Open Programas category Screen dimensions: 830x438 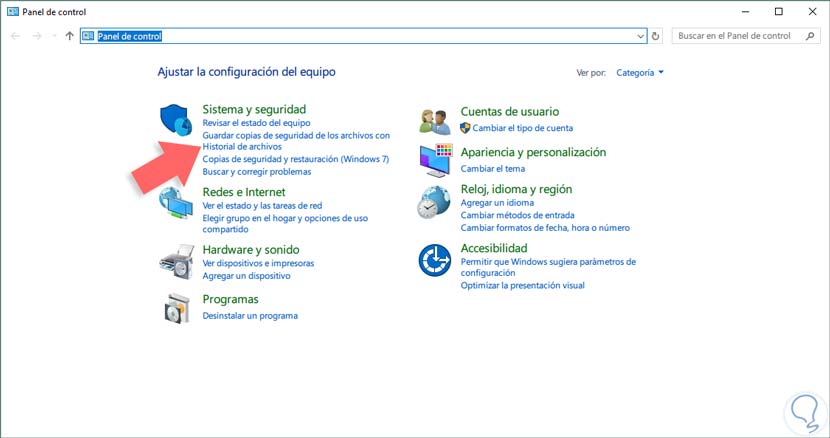click(x=230, y=299)
